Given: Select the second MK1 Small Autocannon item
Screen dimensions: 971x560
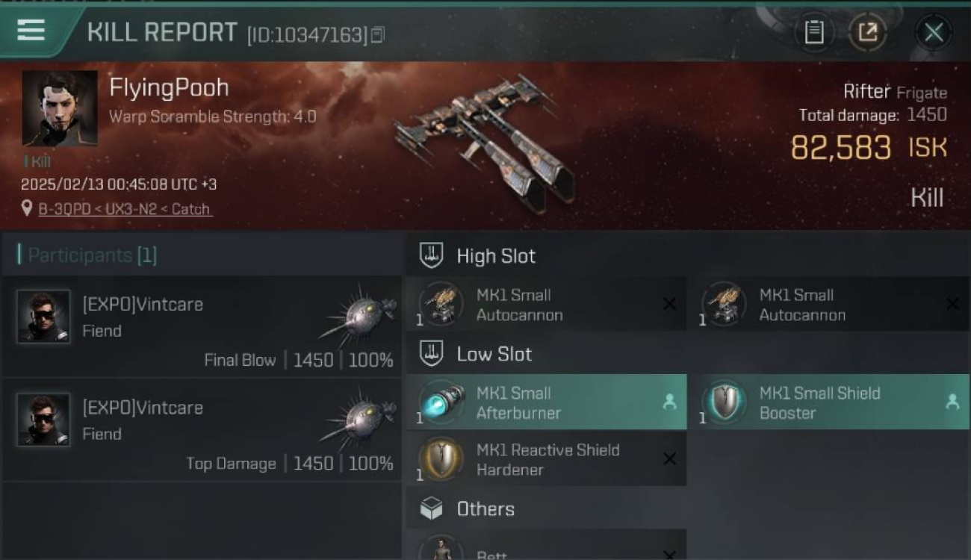Looking at the screenshot, I should coord(829,305).
